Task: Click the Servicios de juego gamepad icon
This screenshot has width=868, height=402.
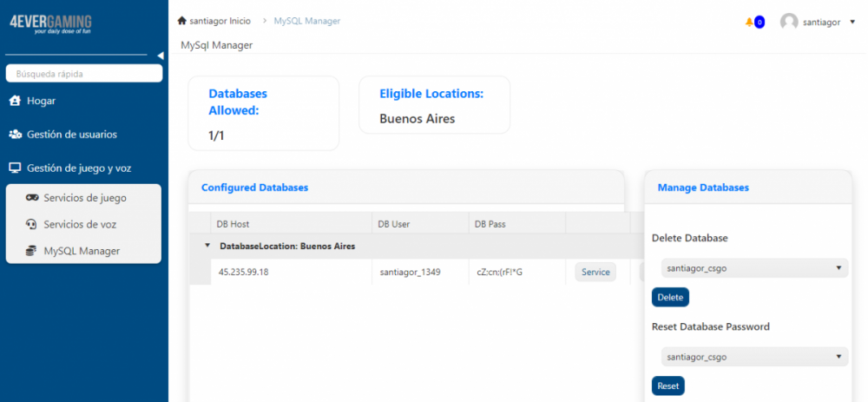Action: click(x=31, y=198)
